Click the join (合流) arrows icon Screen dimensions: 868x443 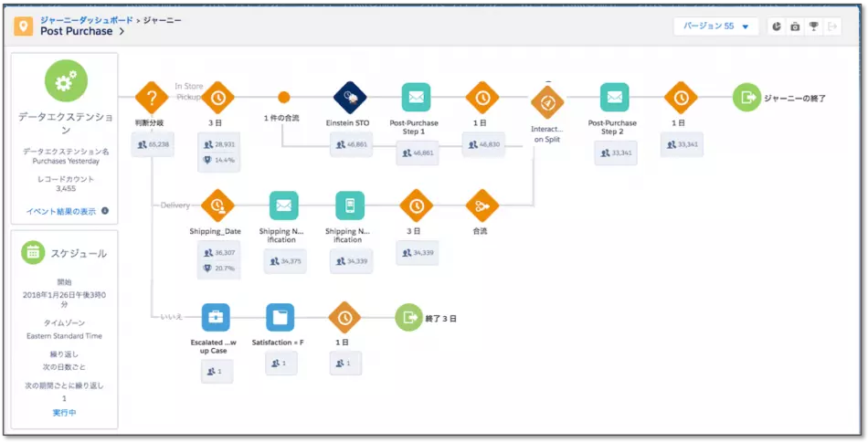point(482,206)
